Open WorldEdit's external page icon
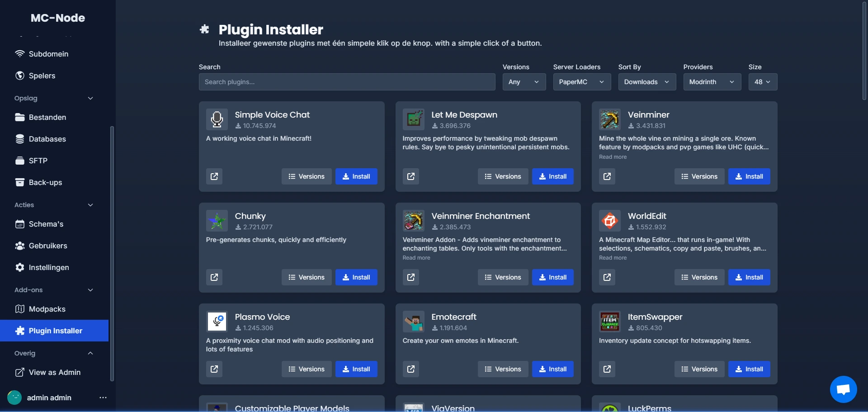Viewport: 868px width, 412px height. 607,277
